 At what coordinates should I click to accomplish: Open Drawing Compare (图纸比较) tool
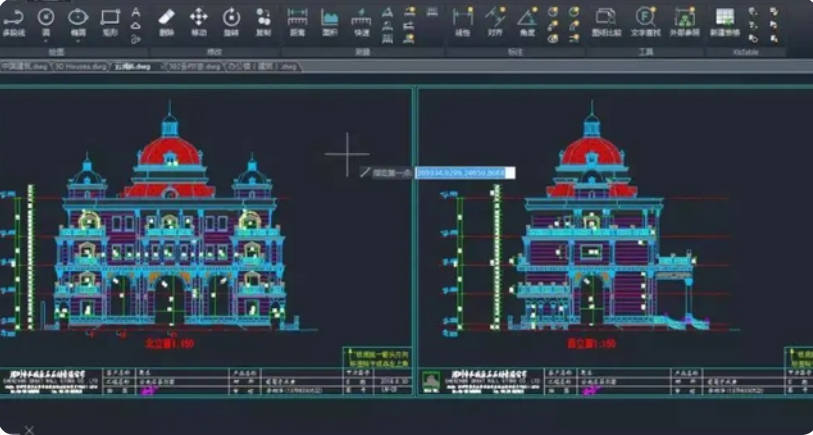pyautogui.click(x=605, y=20)
